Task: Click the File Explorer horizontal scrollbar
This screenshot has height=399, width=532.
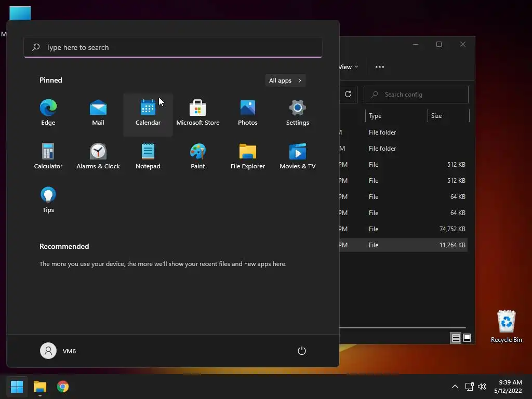Action: point(403,328)
